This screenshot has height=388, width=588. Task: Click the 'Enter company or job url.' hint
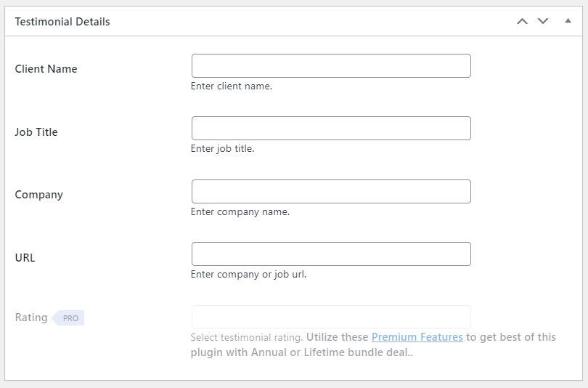click(248, 275)
